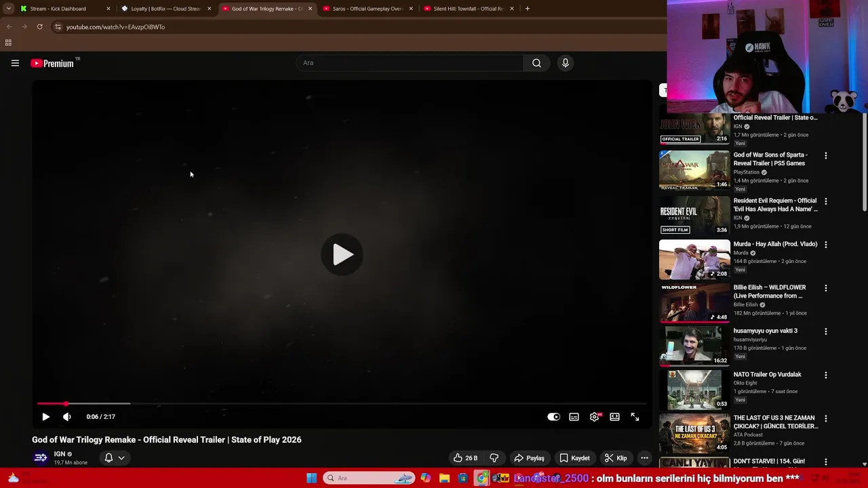Open John Wick Official Reveal Trailer thumbnail
Viewport: 868px width, 488px height.
694,128
